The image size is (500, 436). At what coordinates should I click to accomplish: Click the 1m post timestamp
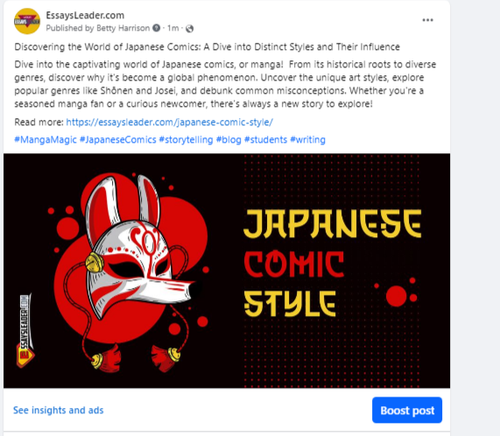click(x=173, y=28)
